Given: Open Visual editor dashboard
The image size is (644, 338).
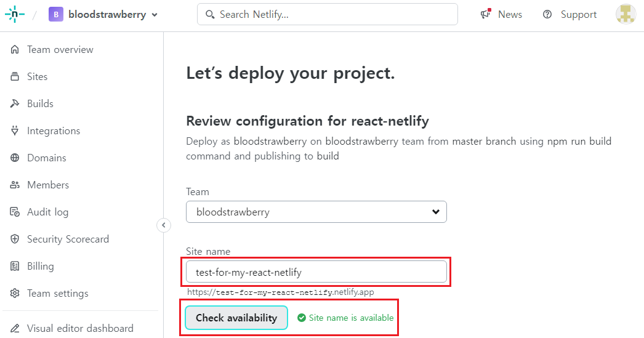Looking at the screenshot, I should coord(80,328).
